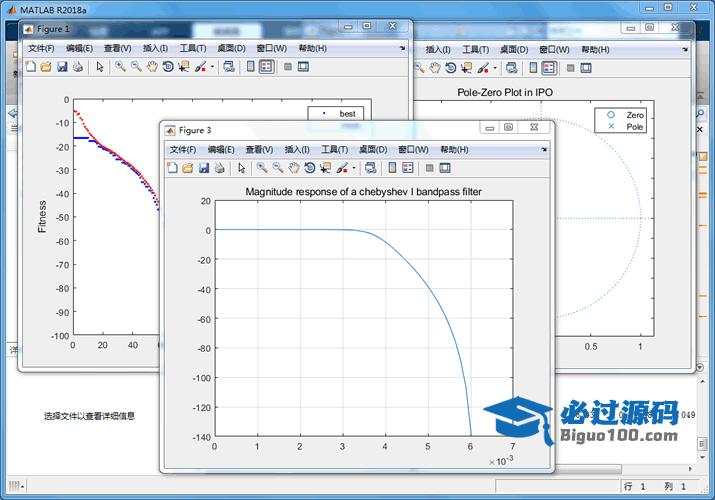Save Figure 1 using the floppy disk icon
Viewport: 715px width, 500px height.
(x=62, y=67)
